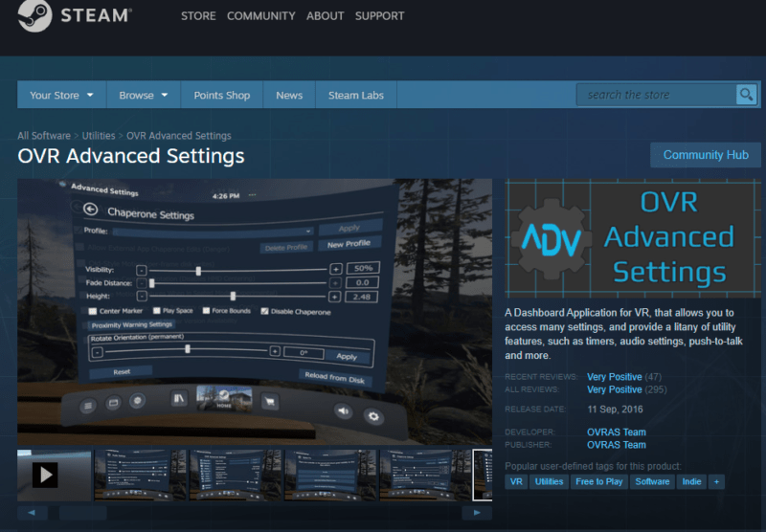Switch to the Steam Labs tab

click(355, 95)
